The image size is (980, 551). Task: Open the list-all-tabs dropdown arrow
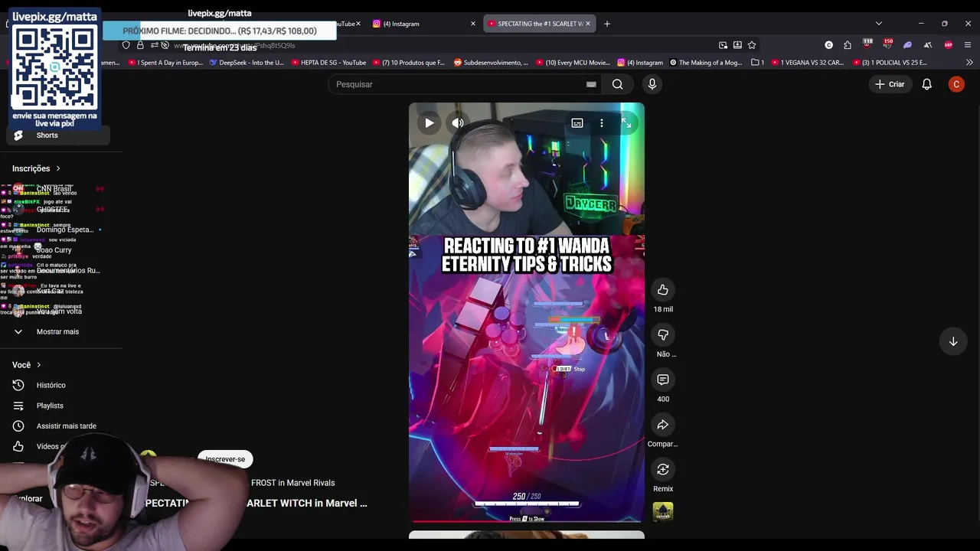click(879, 24)
